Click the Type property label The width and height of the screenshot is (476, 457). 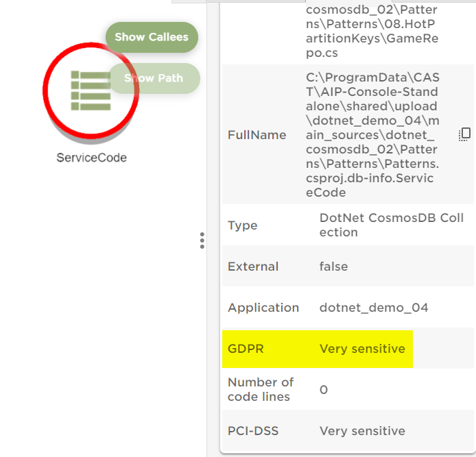(x=242, y=225)
